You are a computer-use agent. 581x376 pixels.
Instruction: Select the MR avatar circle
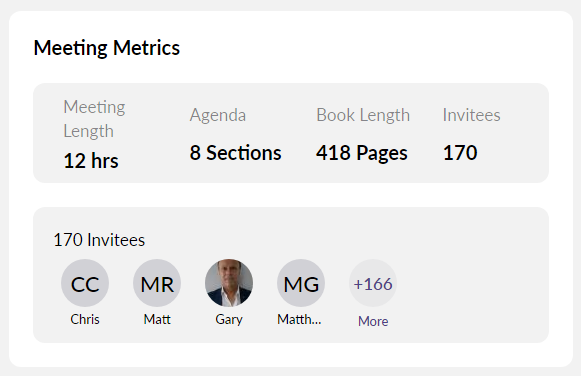157,283
